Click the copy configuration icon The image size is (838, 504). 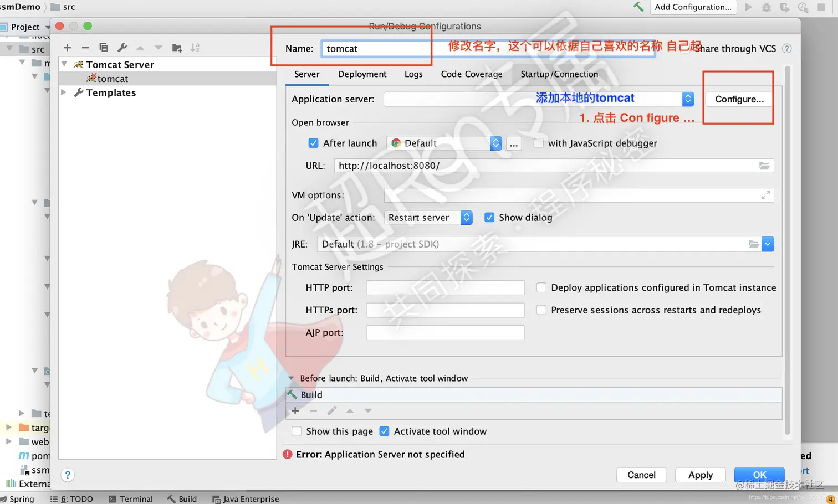104,48
